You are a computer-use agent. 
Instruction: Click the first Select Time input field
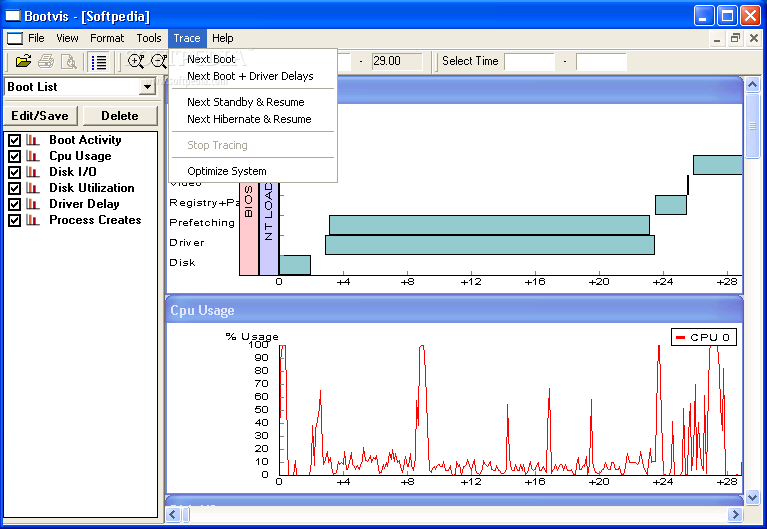tap(529, 62)
